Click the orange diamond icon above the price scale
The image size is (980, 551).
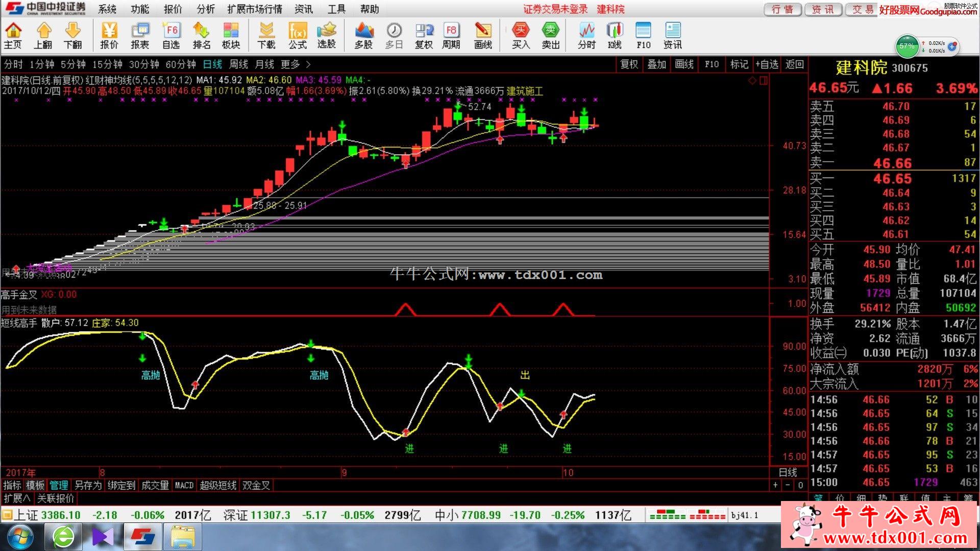point(752,80)
